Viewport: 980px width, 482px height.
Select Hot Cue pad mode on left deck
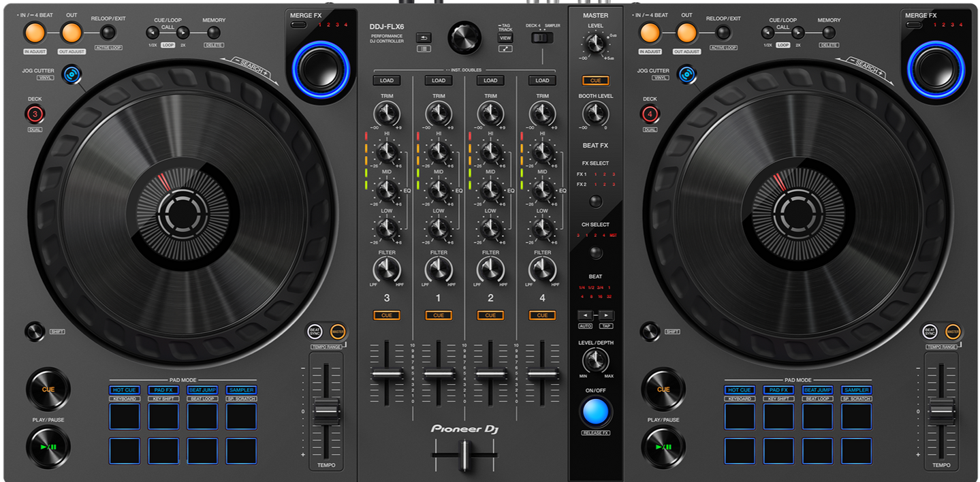124,390
